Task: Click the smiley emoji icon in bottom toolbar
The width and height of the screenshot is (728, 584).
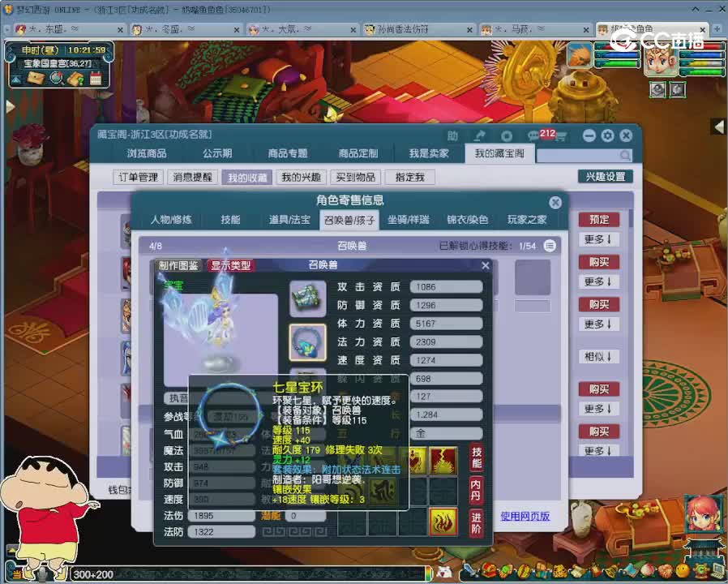Action: pos(683,571)
